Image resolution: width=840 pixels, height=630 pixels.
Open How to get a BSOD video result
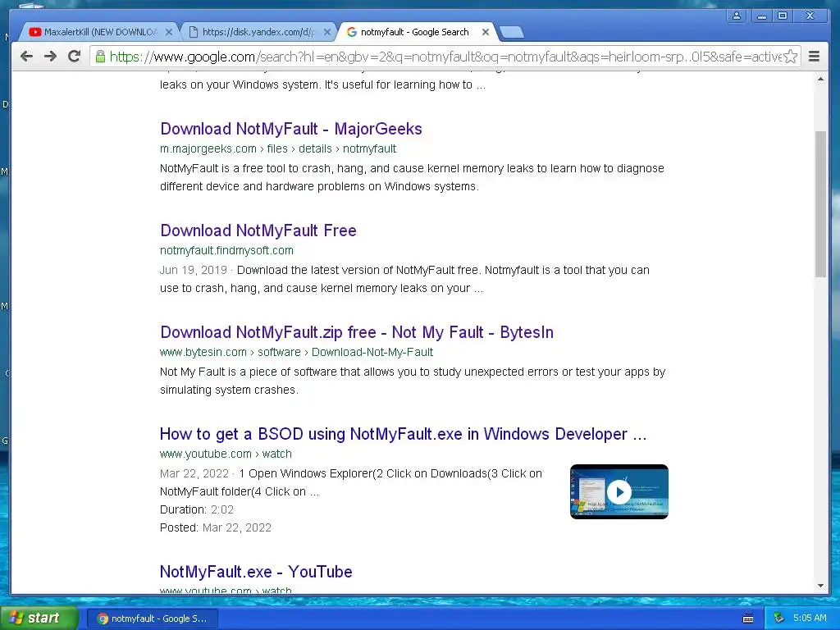point(404,434)
